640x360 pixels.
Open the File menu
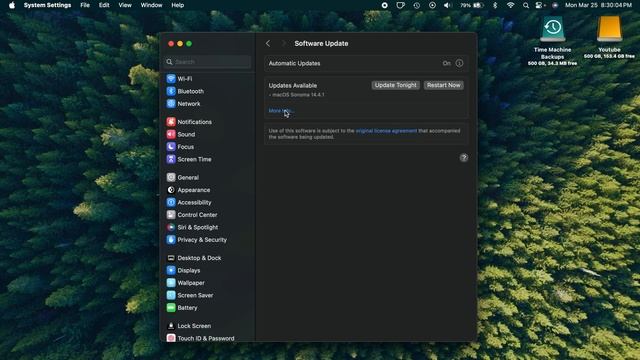click(x=85, y=5)
